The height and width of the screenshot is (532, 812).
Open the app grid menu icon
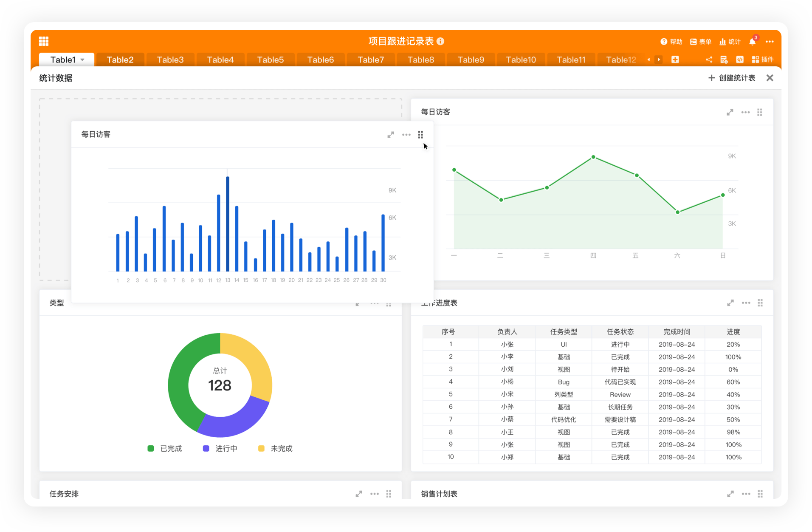(44, 41)
